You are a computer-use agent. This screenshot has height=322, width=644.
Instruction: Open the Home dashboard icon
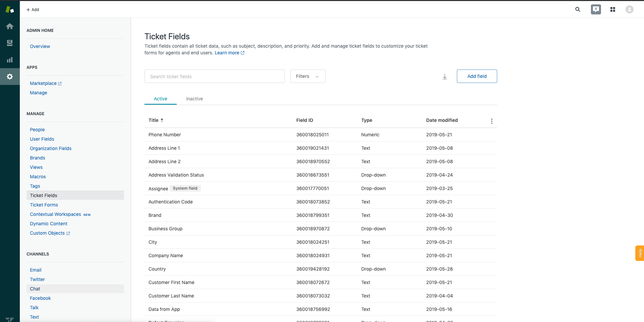click(10, 26)
